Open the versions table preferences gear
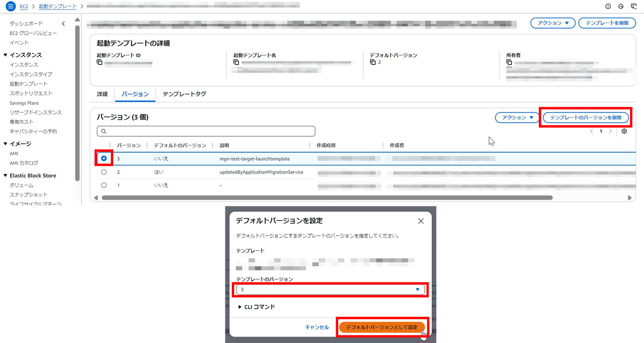This screenshot has width=644, height=343. tap(624, 131)
